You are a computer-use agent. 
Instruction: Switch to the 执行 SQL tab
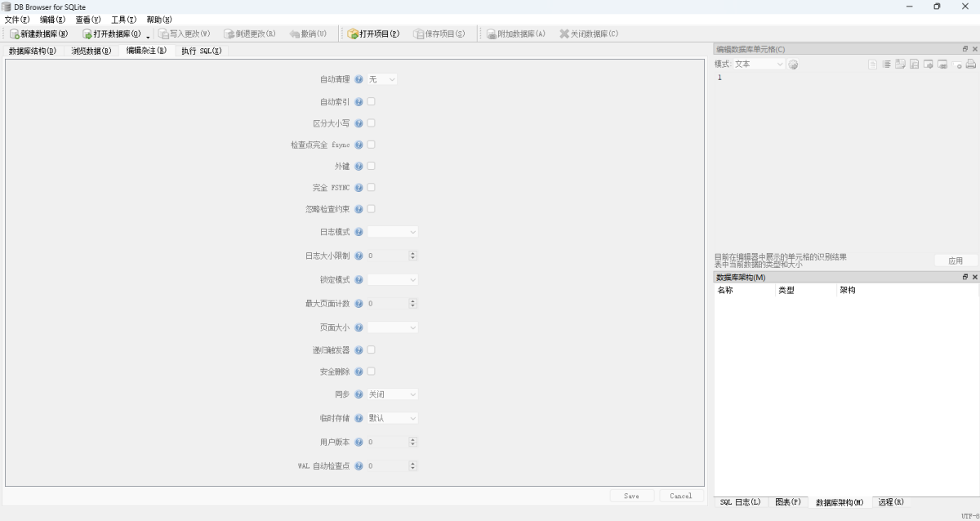pyautogui.click(x=203, y=51)
